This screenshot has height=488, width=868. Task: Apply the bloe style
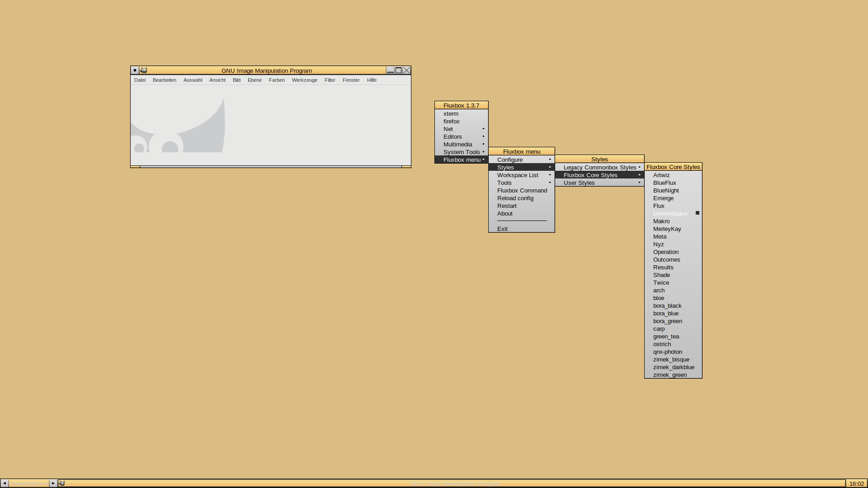673,298
